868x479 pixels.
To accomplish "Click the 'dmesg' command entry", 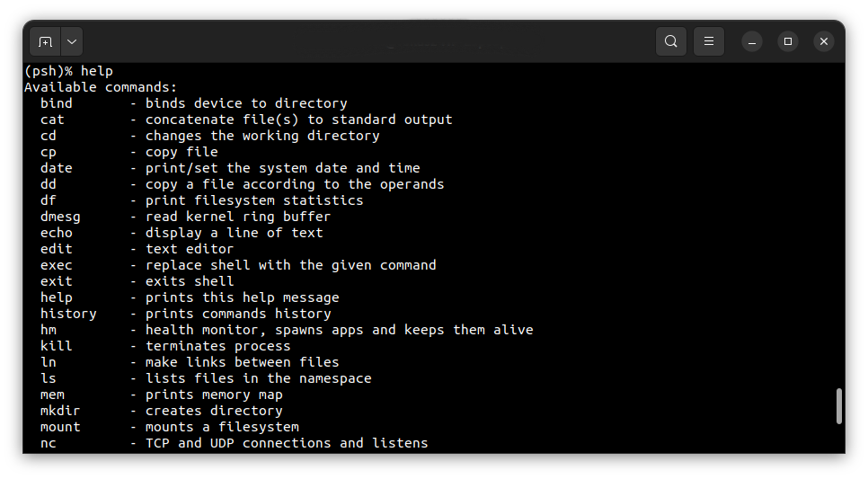I will (x=60, y=217).
